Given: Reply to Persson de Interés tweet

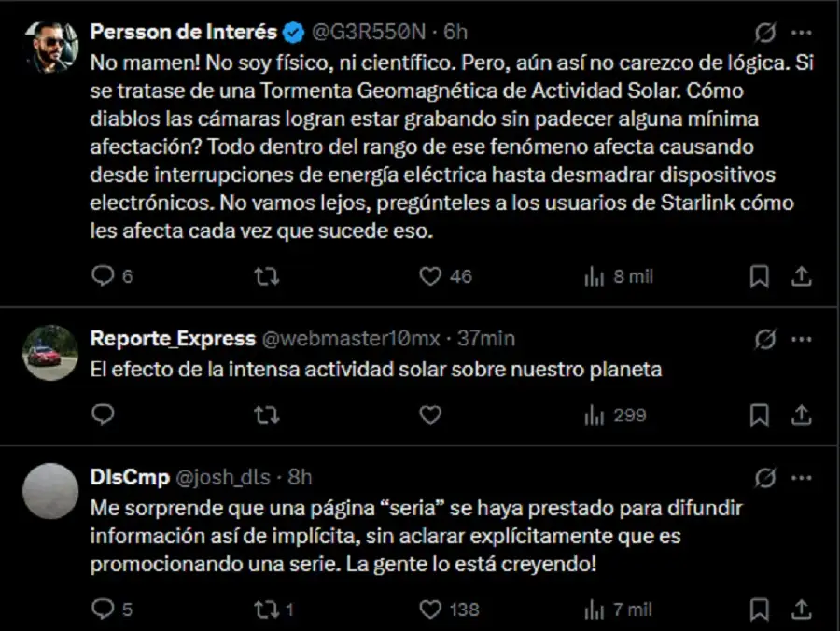Looking at the screenshot, I should click(103, 276).
